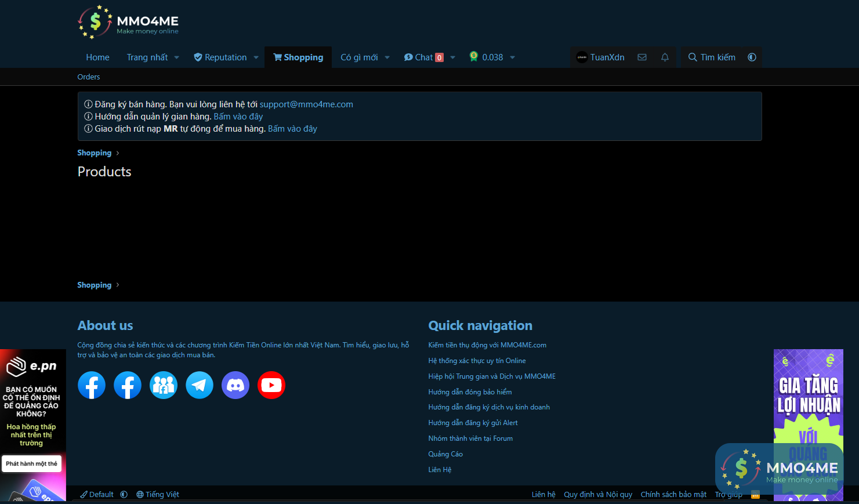Expand the Có gì mới dropdown arrow
Viewport: 859px width, 504px height.
(x=387, y=57)
